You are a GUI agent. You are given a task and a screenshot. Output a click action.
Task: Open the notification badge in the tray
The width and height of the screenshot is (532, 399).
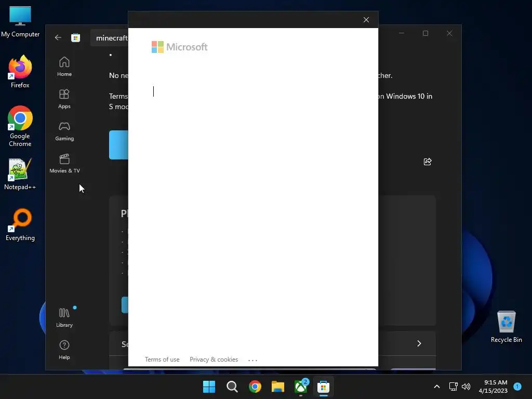(517, 387)
